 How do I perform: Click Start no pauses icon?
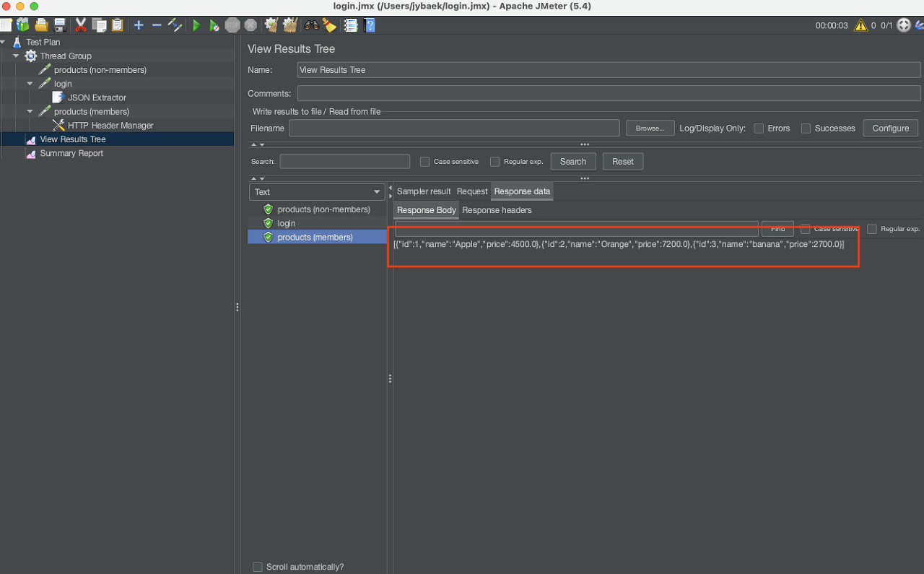point(214,25)
